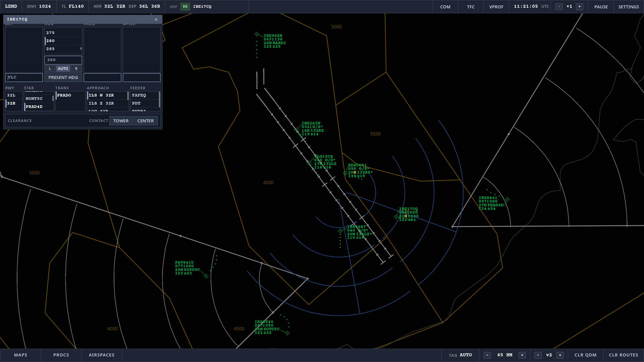Image resolution: width=644 pixels, height=362 pixels.
Task: Select the IBS8641 aircraft radar target
Action: click(x=507, y=199)
